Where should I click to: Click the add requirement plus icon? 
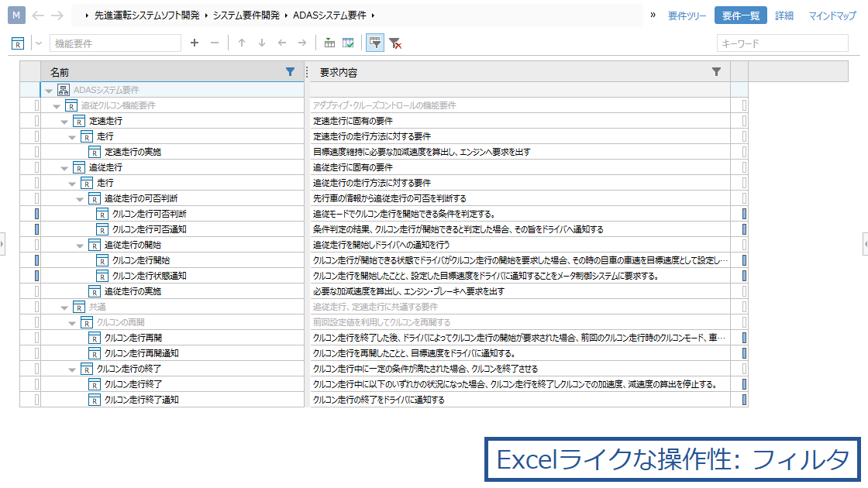click(195, 43)
